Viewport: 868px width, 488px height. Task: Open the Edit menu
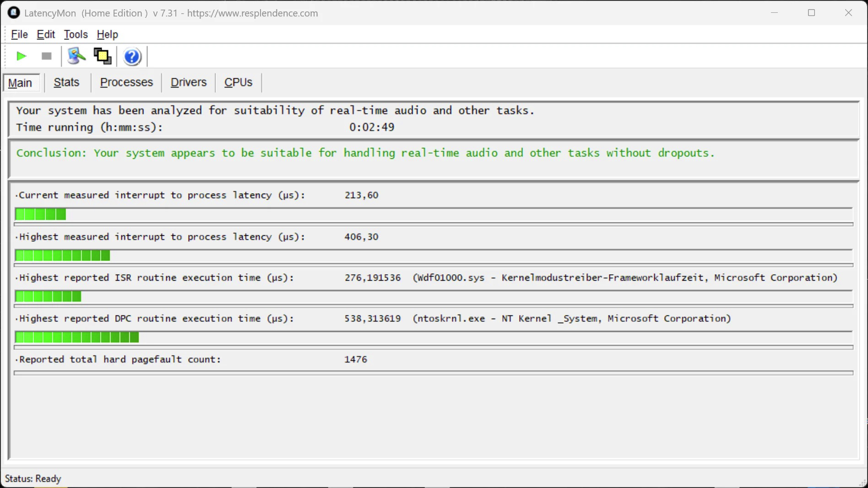[x=46, y=34]
